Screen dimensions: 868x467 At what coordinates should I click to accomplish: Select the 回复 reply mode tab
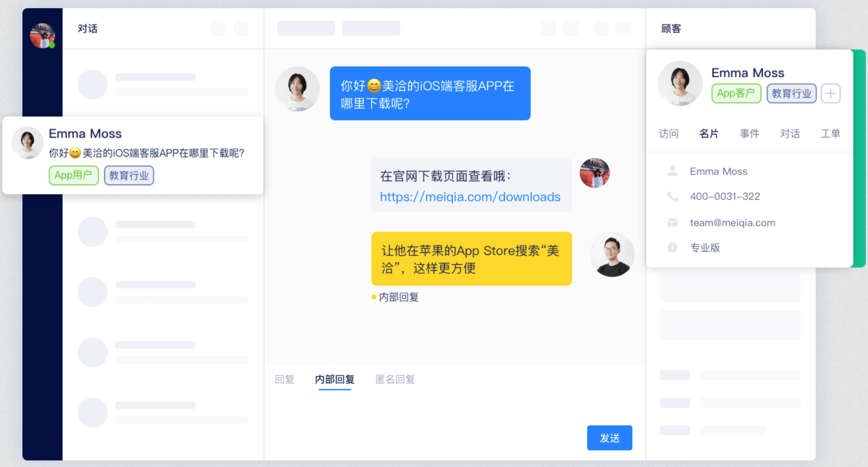click(x=285, y=379)
